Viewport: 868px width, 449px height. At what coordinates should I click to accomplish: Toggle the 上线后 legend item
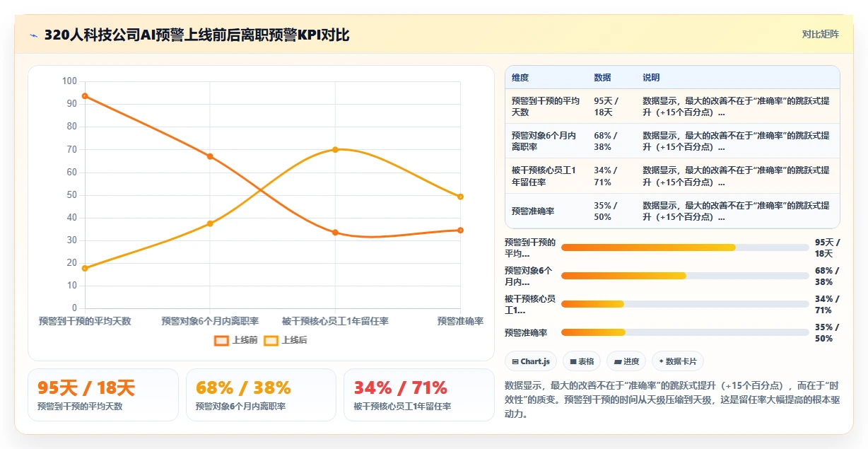[286, 340]
